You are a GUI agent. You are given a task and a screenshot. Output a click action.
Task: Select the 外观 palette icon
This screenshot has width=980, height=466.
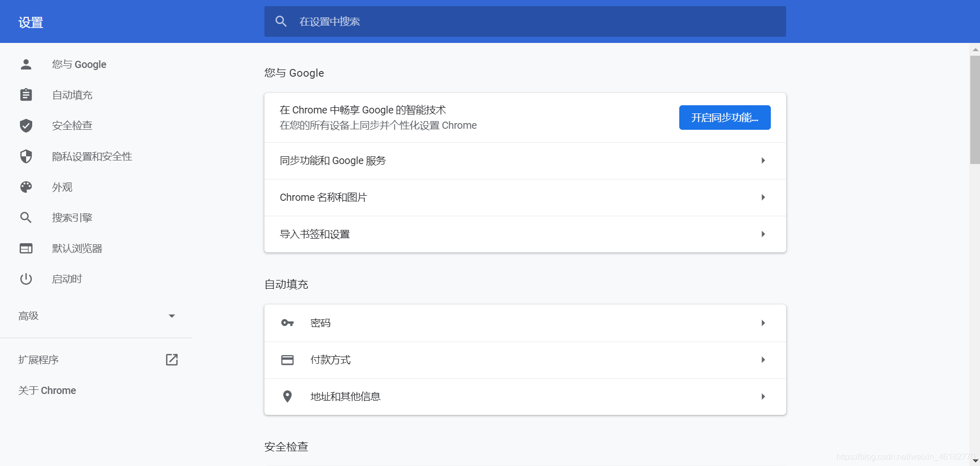[x=26, y=187]
